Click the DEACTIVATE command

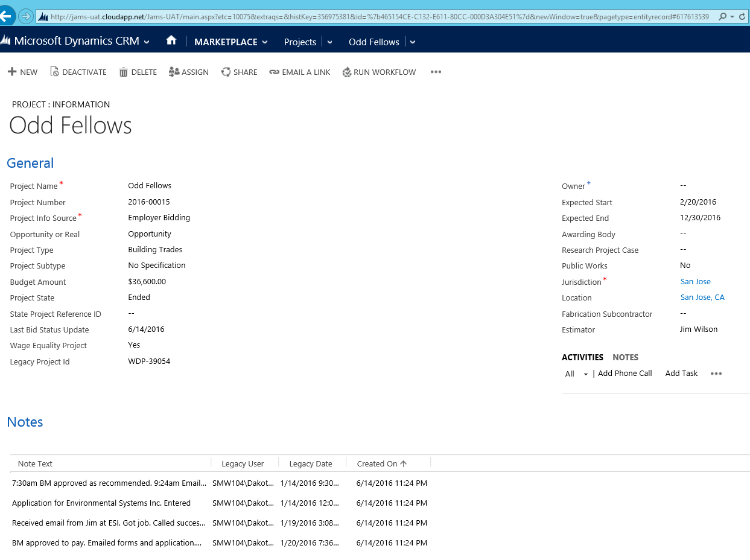pyautogui.click(x=78, y=72)
